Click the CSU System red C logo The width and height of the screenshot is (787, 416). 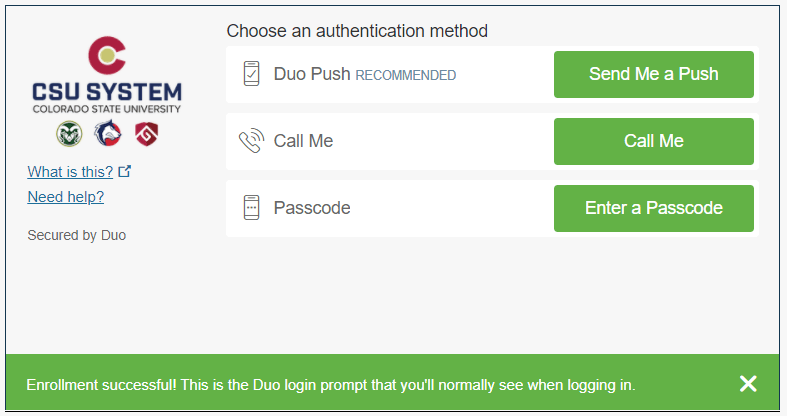coord(107,58)
